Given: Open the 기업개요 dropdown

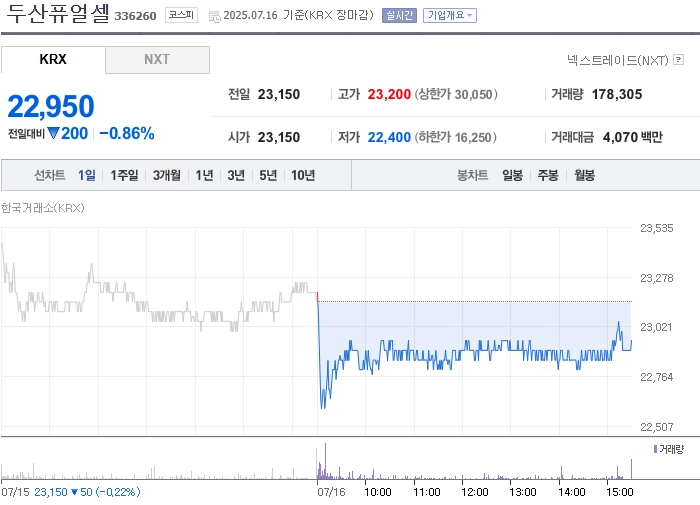Looking at the screenshot, I should pyautogui.click(x=450, y=15).
